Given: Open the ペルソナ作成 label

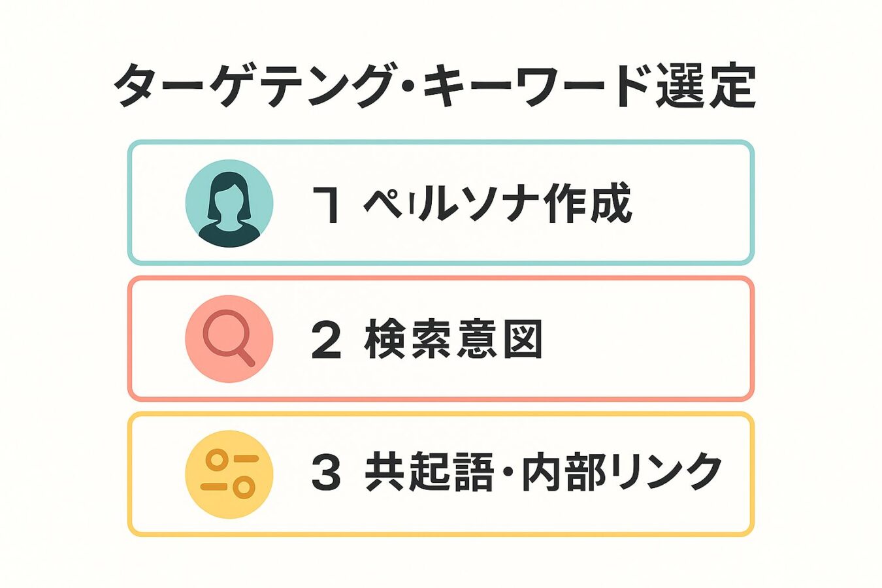Looking at the screenshot, I should [x=498, y=204].
